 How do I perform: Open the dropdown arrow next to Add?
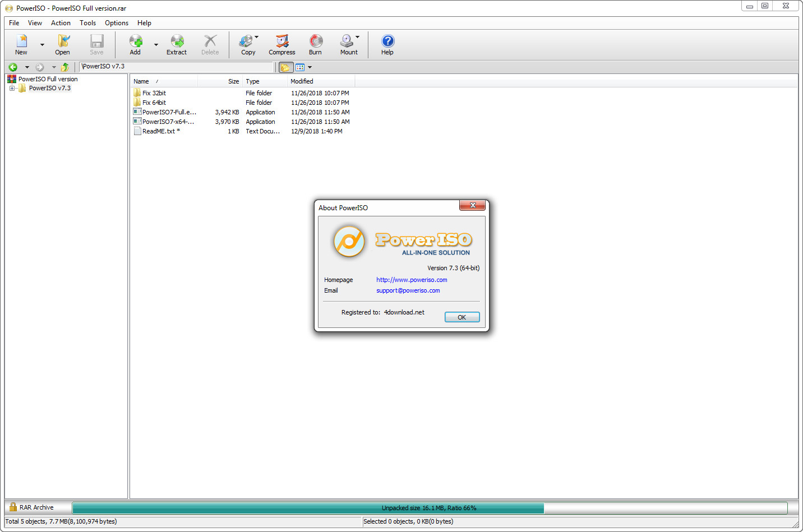tap(156, 45)
